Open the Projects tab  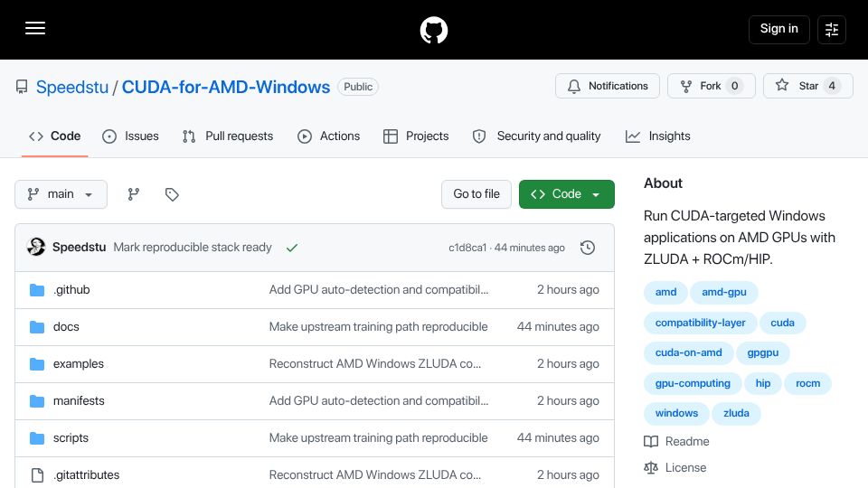tap(416, 136)
